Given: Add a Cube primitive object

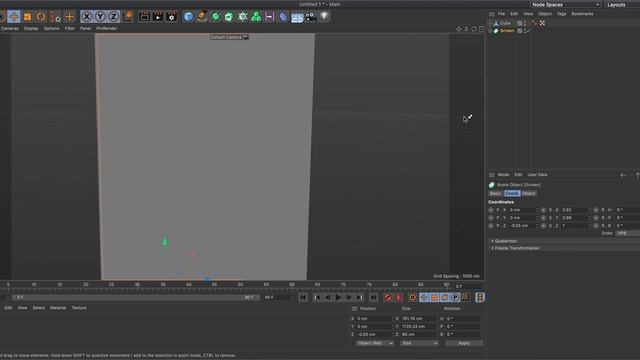Looking at the screenshot, I should [188, 17].
